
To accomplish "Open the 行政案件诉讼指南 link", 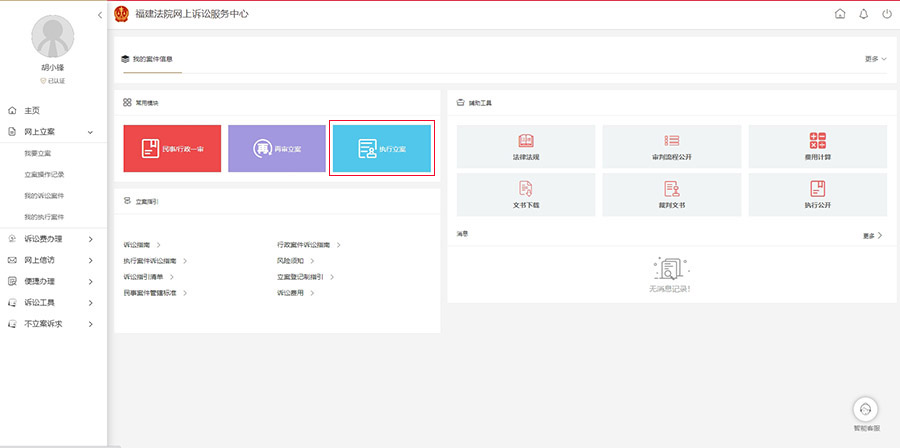I will (x=304, y=245).
